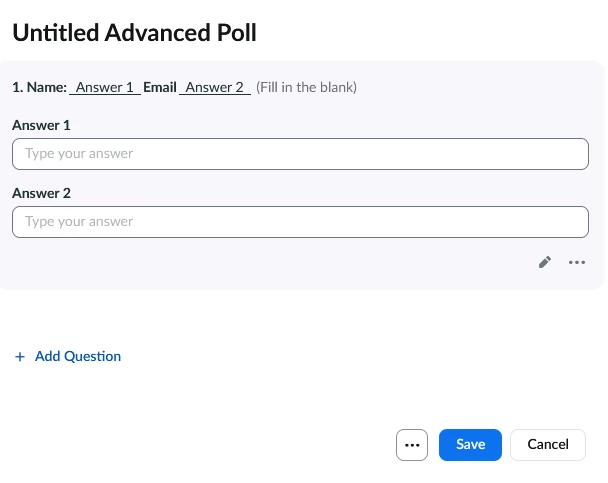The height and width of the screenshot is (483, 608).
Task: Save the advanced poll
Action: 470,445
